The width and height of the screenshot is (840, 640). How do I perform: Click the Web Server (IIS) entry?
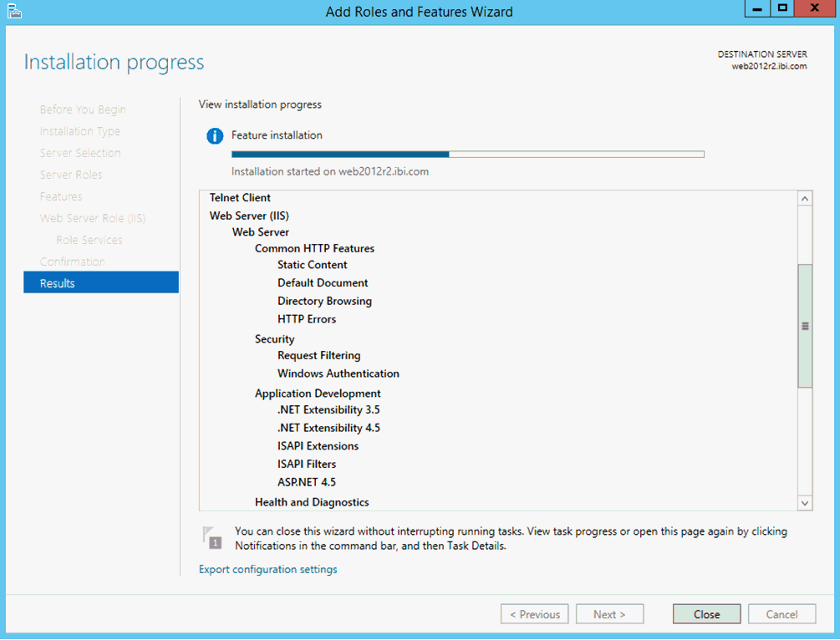click(249, 216)
